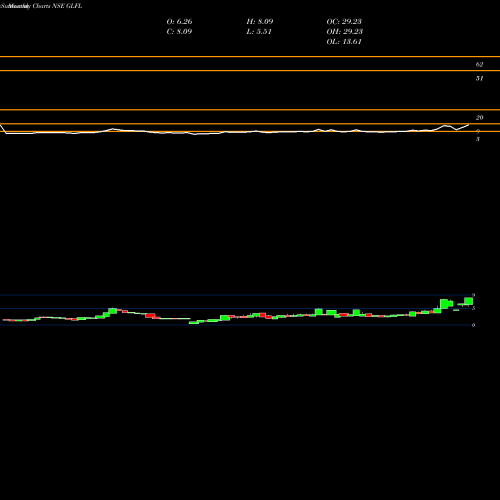Screen dimensions: 500x500
Task: Click the open price value O: 6.26
Action: 179,22
